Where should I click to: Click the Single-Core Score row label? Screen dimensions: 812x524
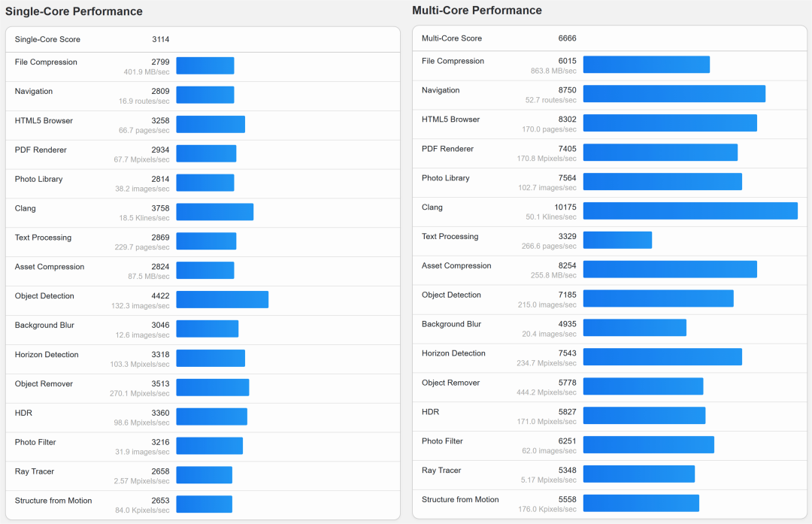(x=47, y=39)
